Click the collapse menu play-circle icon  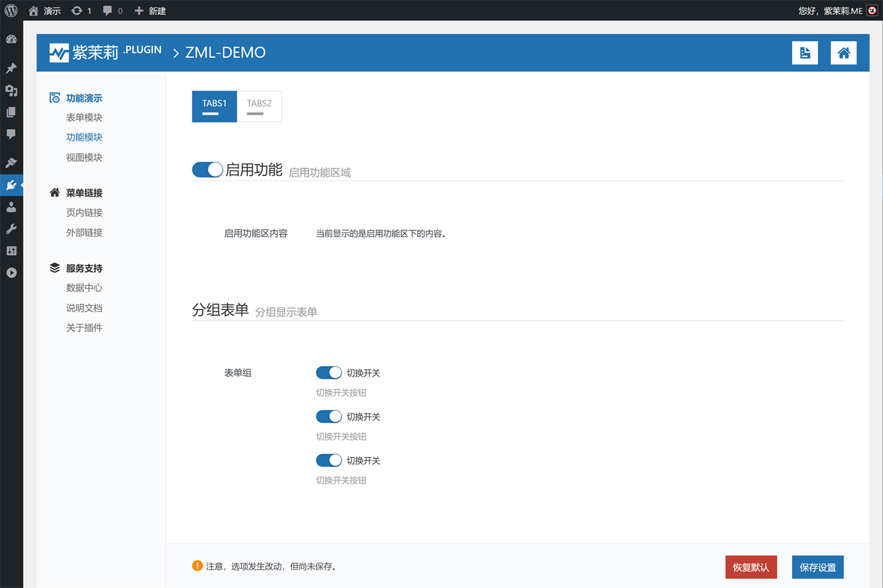point(11,272)
